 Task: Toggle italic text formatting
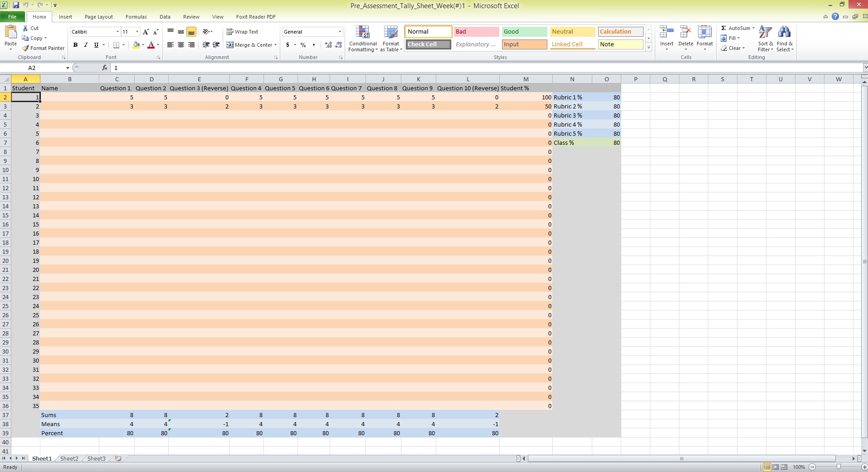point(86,45)
